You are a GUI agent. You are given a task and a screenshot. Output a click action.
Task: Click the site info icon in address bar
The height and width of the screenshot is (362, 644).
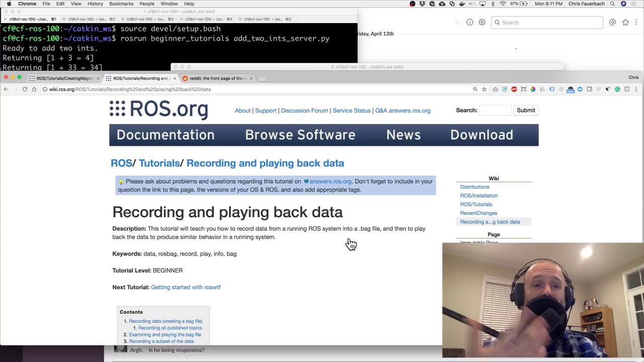(45, 89)
